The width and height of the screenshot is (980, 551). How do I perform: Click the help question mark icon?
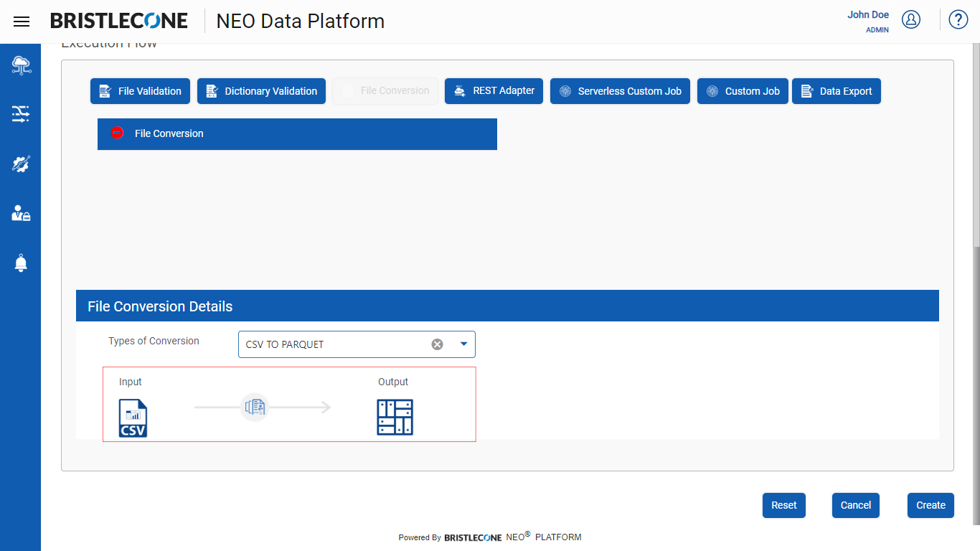point(958,19)
